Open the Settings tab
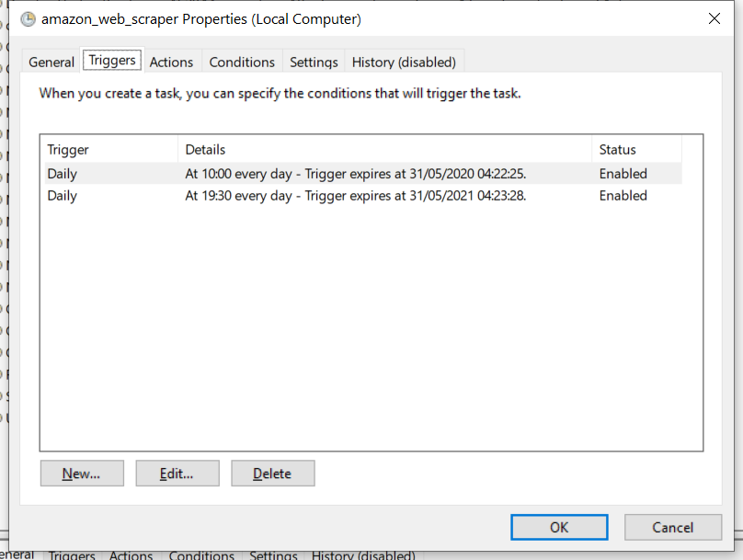The height and width of the screenshot is (560, 743). tap(314, 62)
